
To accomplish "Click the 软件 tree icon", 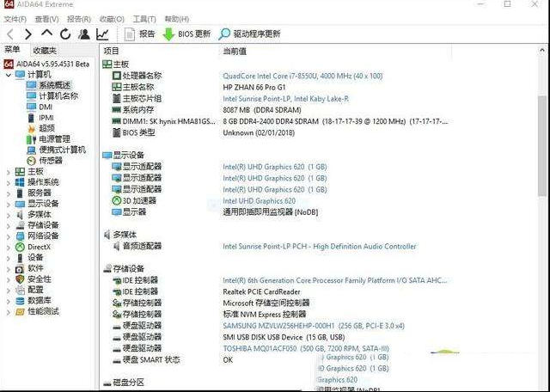I will (x=20, y=268).
